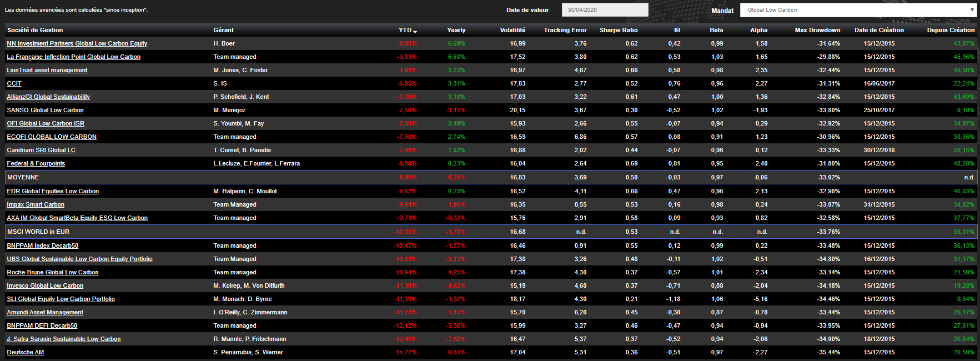Sort by Beta column header
980x361 pixels.
coord(716,30)
